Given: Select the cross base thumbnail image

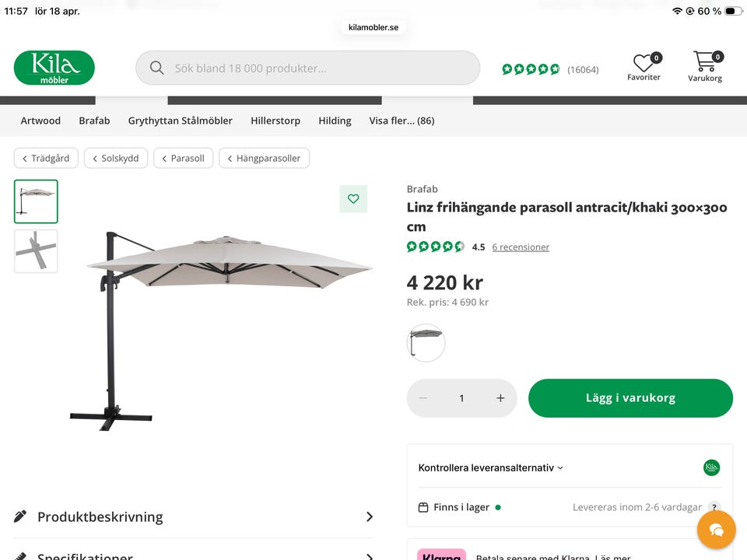Looking at the screenshot, I should pyautogui.click(x=35, y=251).
